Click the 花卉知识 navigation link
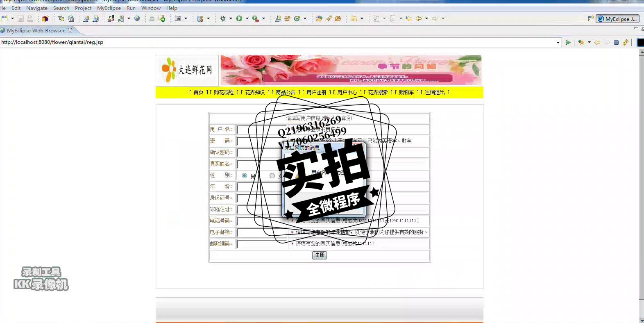The height and width of the screenshot is (323, 644). click(255, 92)
